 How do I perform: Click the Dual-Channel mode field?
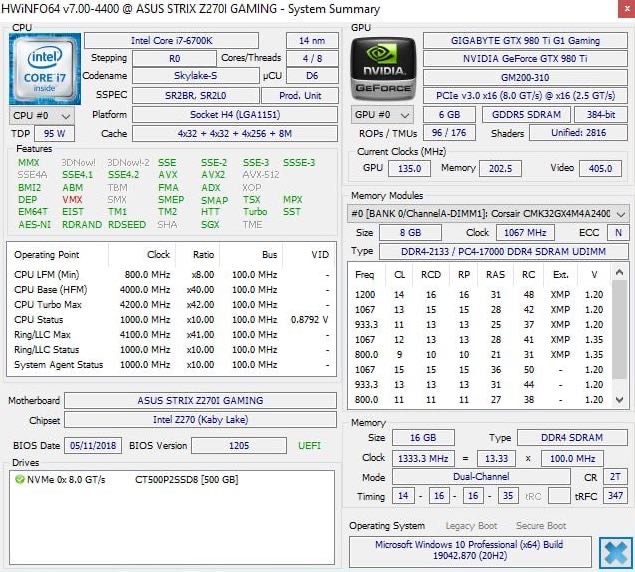(x=481, y=477)
